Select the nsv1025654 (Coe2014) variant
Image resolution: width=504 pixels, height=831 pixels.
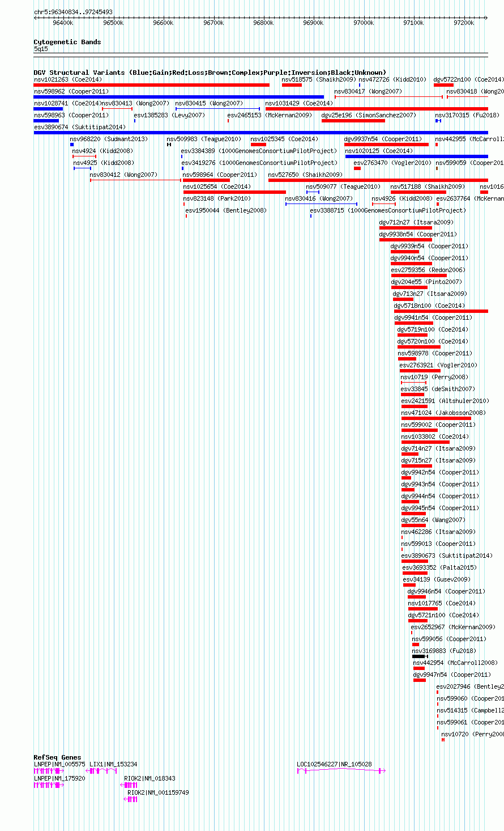pos(234,192)
